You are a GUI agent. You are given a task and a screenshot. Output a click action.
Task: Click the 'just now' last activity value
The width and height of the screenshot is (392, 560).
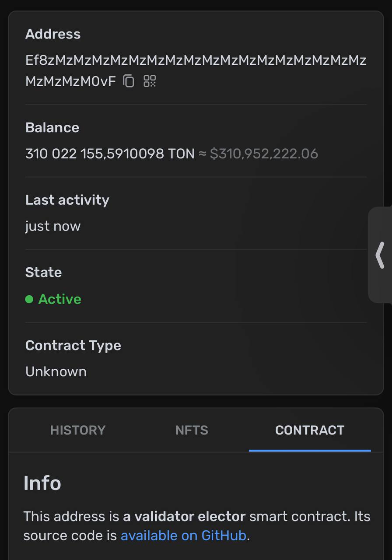53,226
